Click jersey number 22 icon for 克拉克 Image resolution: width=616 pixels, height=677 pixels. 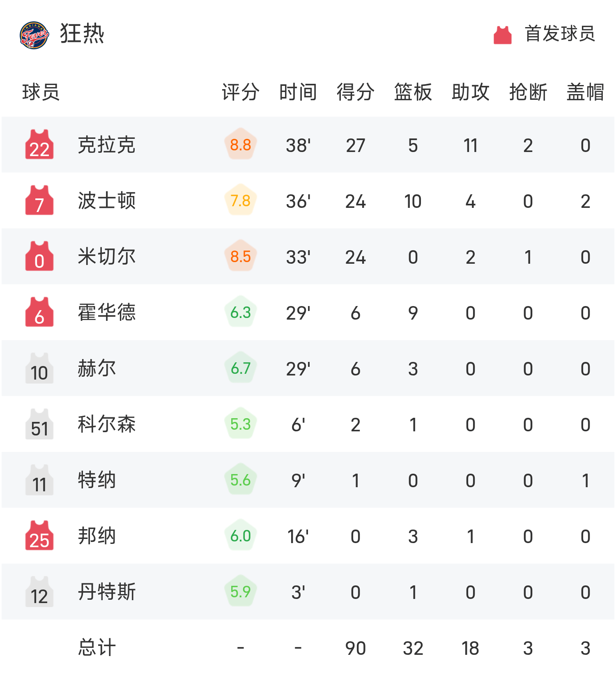click(x=39, y=145)
